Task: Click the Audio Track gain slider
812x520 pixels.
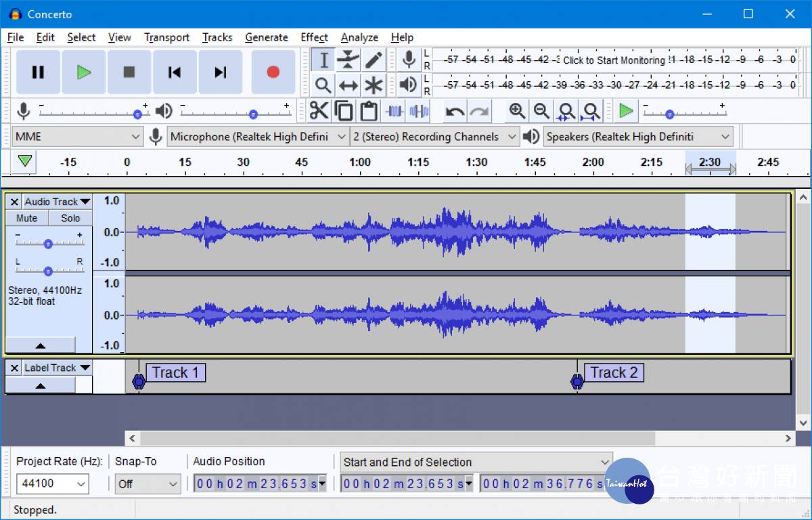Action: point(48,244)
